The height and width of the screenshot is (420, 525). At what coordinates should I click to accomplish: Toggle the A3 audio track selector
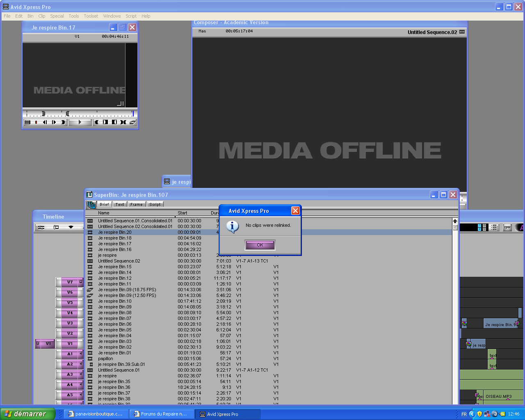(70, 374)
